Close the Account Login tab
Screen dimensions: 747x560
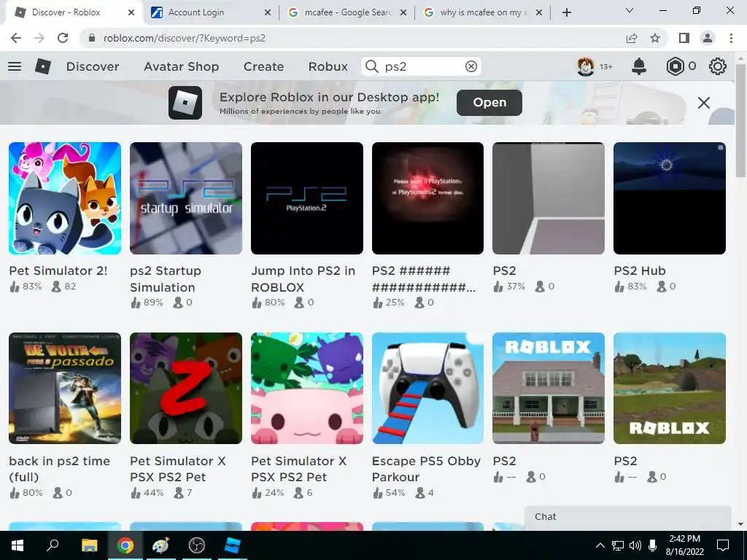(x=268, y=13)
